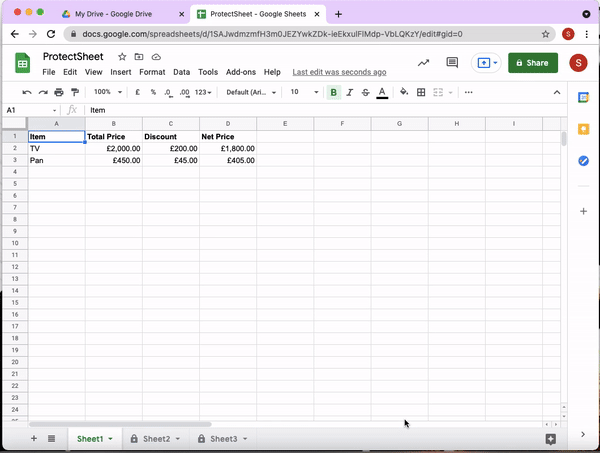
Task: Open the Insert menu
Action: click(121, 72)
